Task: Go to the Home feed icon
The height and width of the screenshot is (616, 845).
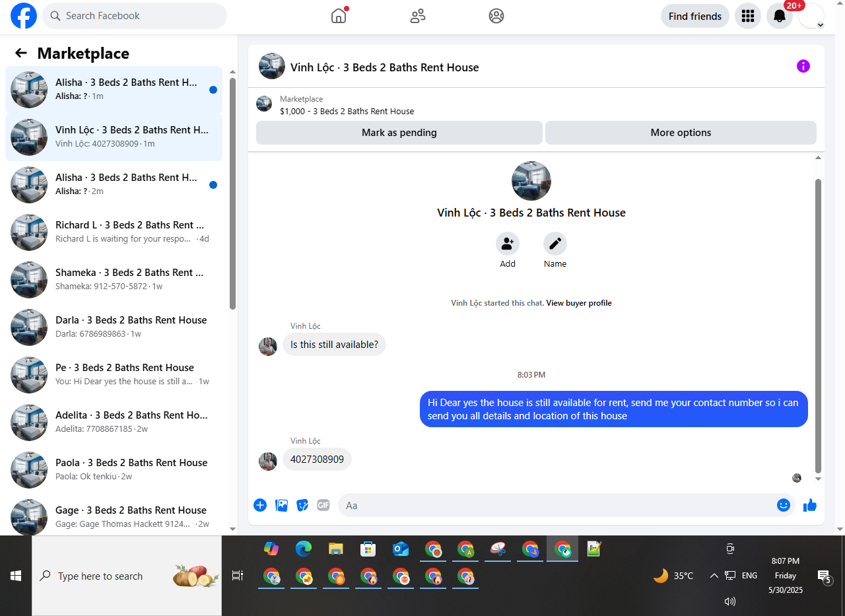Action: [x=339, y=16]
